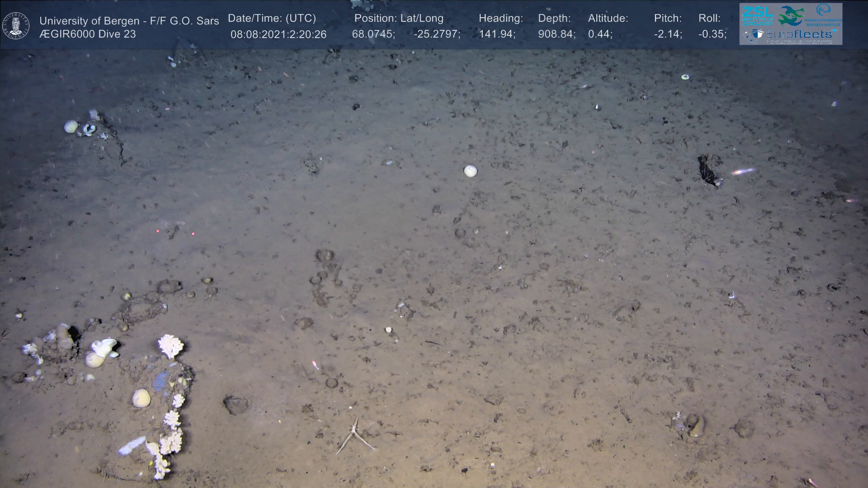
Task: Click the ZSL Institute of Zoology logo
Action: pyautogui.click(x=757, y=16)
